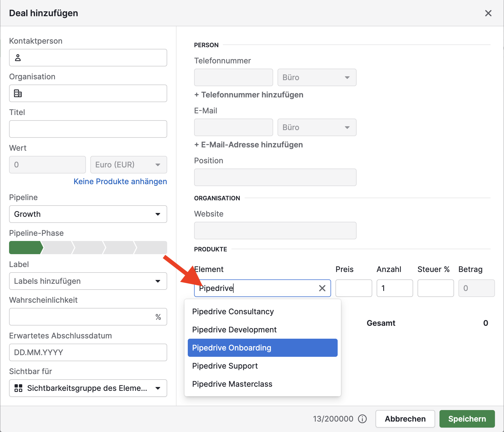
Task: Click the Keine Produkte anhängen link
Action: tap(120, 181)
